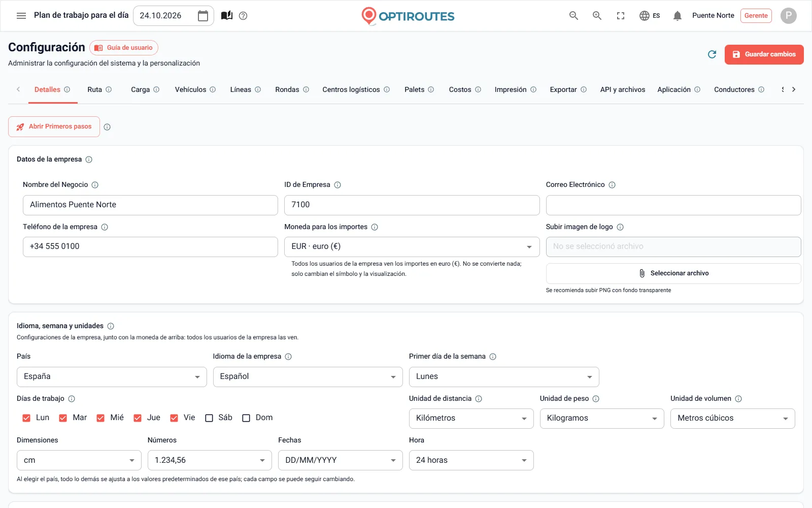Open the ES language globe selector

pos(650,16)
